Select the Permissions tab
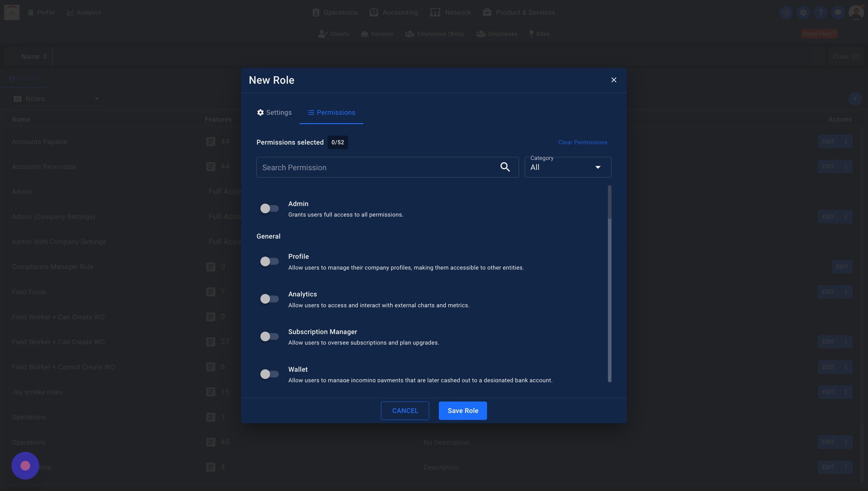The height and width of the screenshot is (491, 868). [331, 112]
